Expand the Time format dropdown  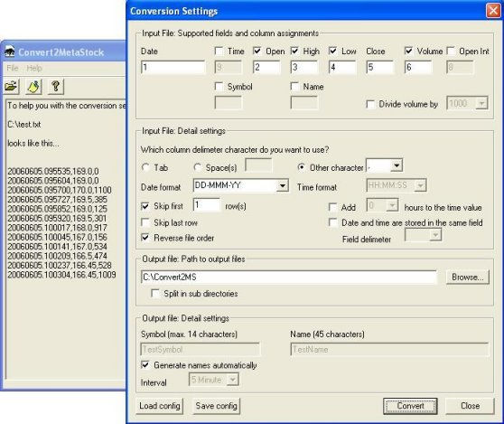pos(420,185)
